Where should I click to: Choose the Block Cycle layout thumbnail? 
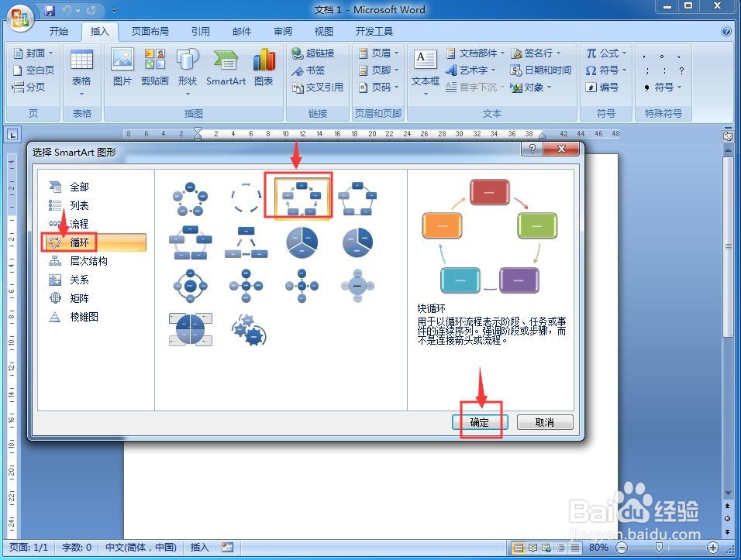(x=302, y=198)
